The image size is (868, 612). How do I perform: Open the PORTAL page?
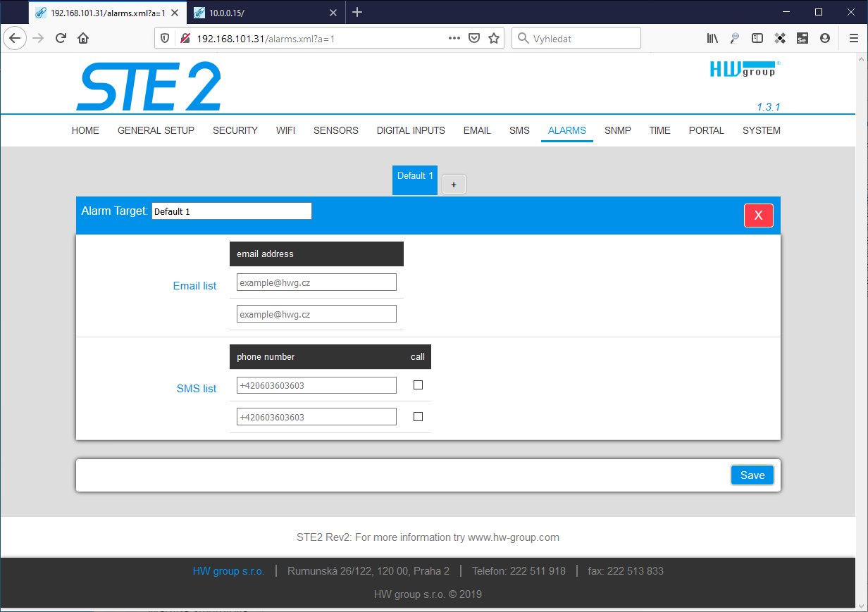pyautogui.click(x=707, y=130)
